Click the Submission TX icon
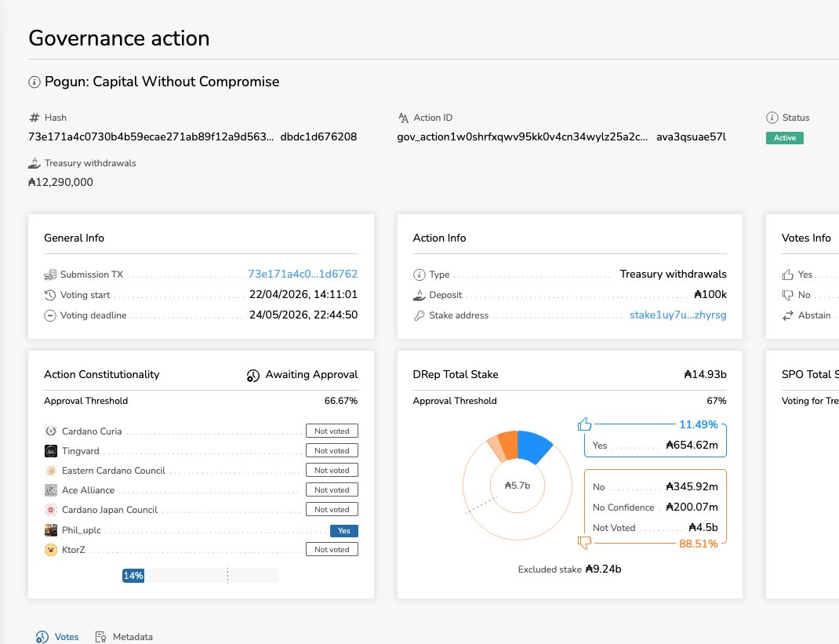The height and width of the screenshot is (644, 839). (50, 275)
